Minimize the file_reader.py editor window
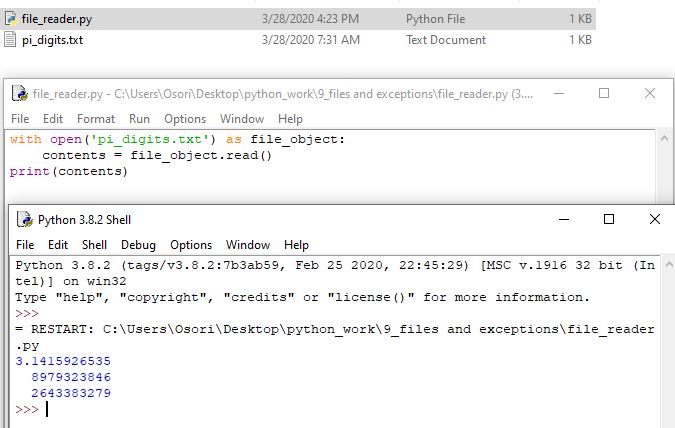Image resolution: width=675 pixels, height=428 pixels. coord(559,93)
